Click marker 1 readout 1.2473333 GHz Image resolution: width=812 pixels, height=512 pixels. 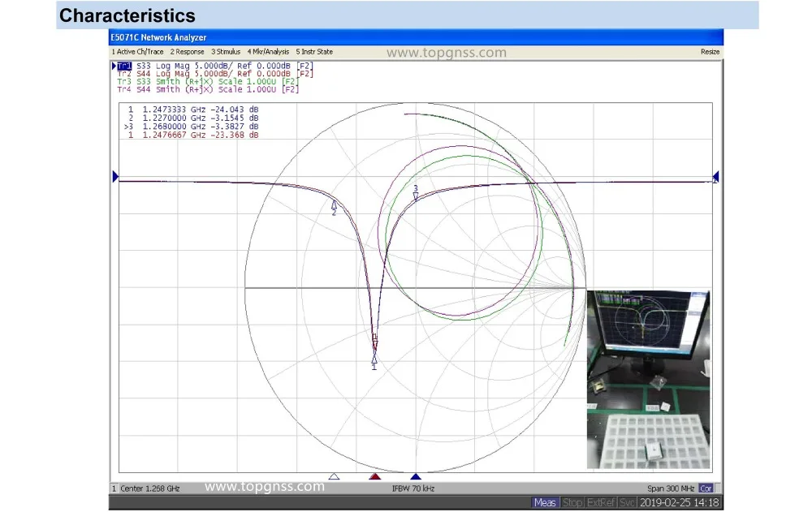[193, 110]
